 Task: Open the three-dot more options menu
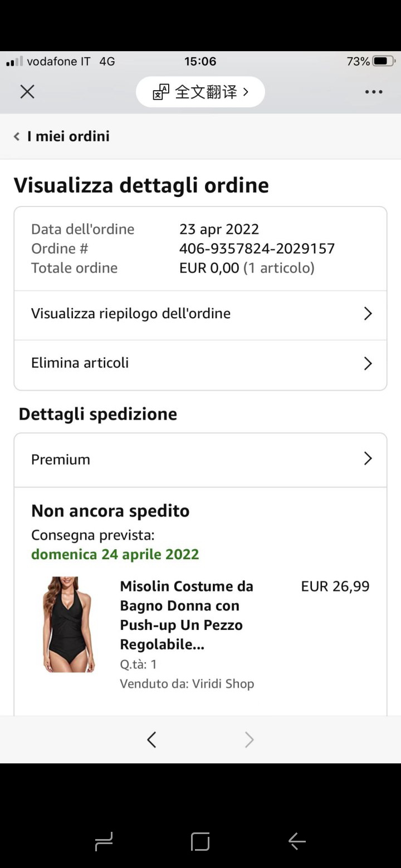click(x=374, y=92)
